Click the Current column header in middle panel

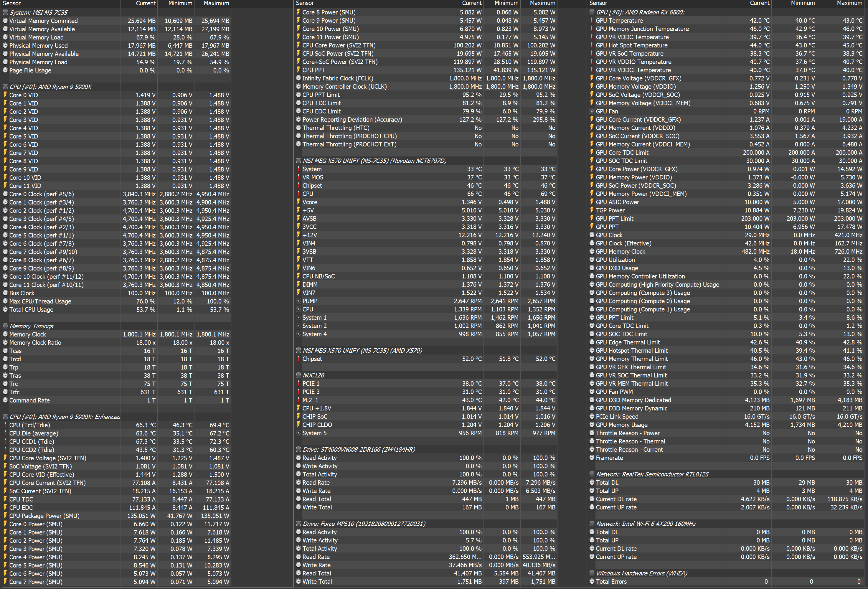tap(471, 3)
